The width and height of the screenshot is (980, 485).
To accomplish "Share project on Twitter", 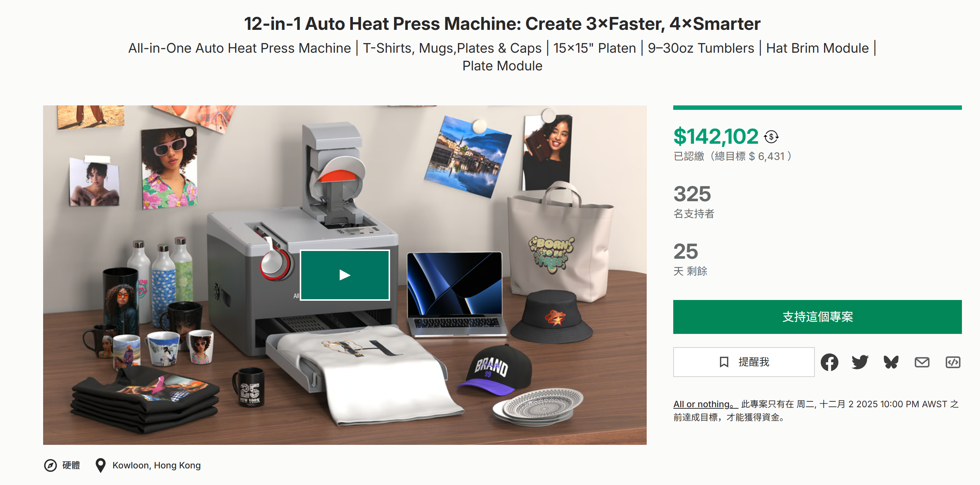I will point(860,362).
